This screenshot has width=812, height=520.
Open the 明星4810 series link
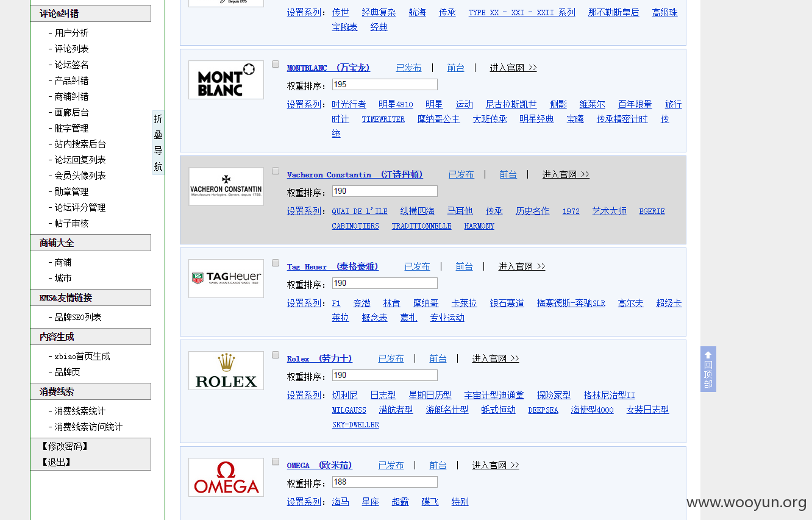click(x=396, y=104)
